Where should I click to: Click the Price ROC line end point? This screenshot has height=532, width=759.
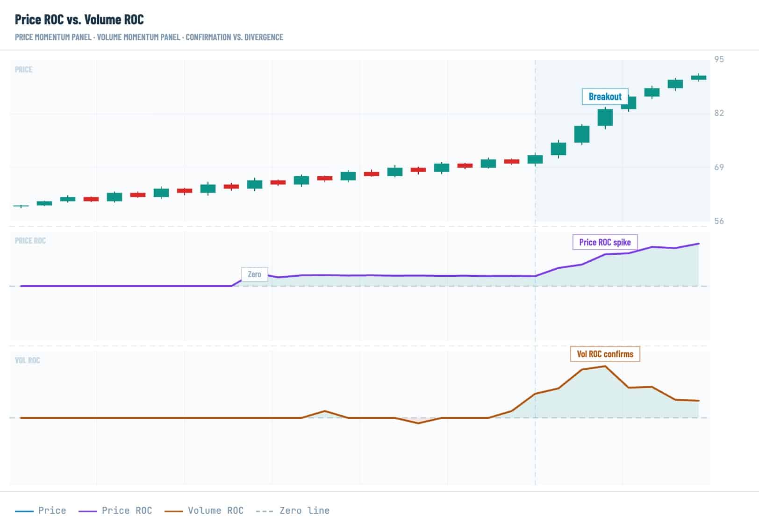pos(699,244)
